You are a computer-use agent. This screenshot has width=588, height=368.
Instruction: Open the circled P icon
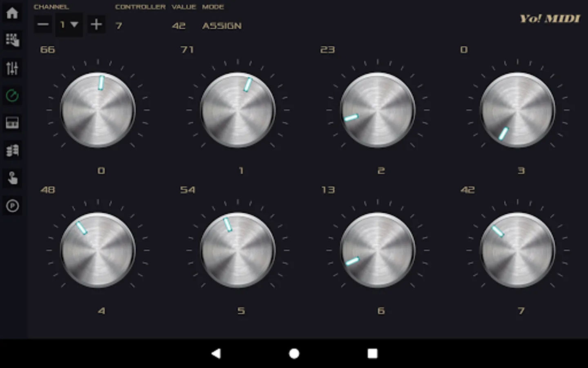12,206
